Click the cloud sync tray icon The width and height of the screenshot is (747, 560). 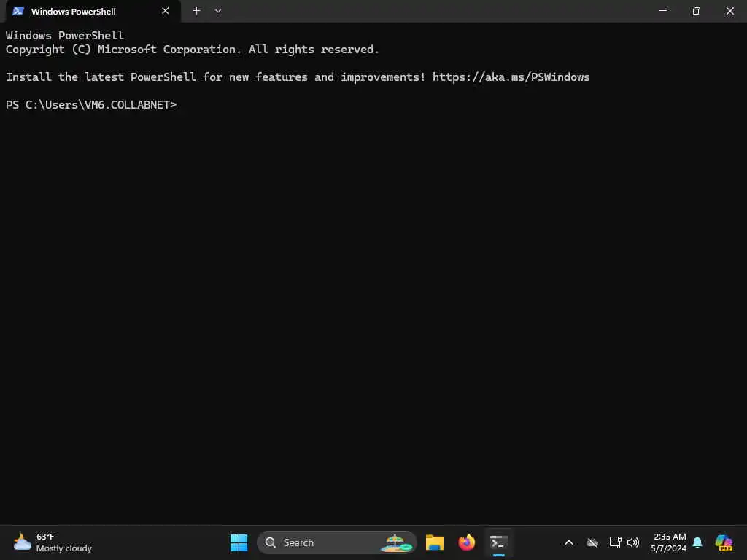[592, 542]
